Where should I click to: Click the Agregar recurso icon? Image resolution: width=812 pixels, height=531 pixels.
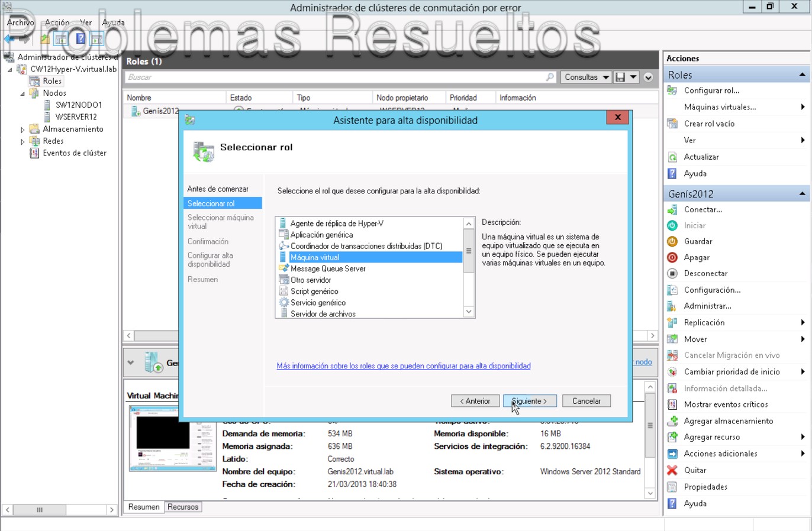tap(672, 437)
